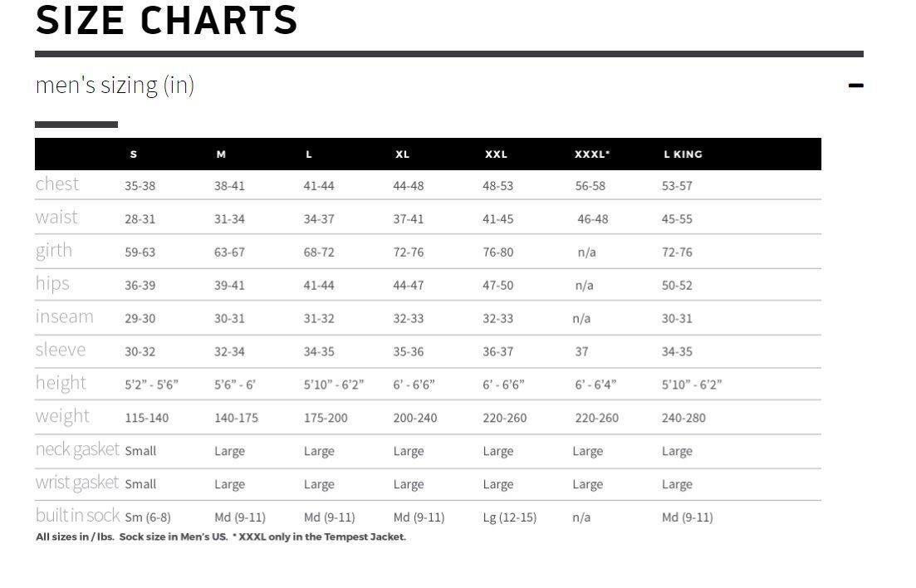Click the XXL sock size Lg (12-15)
Screen dimensions: 916x588
(509, 517)
